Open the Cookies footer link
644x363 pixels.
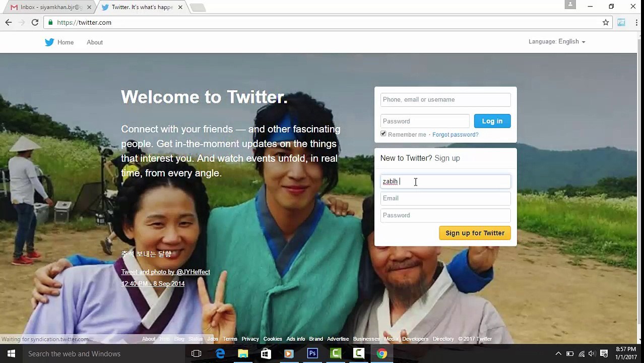273,339
